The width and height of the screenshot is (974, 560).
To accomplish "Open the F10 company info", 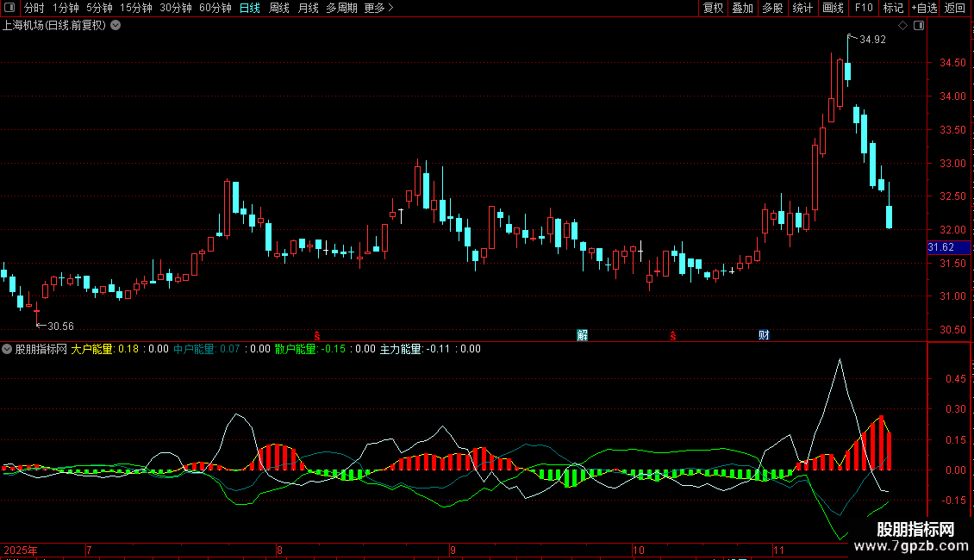I will (864, 8).
